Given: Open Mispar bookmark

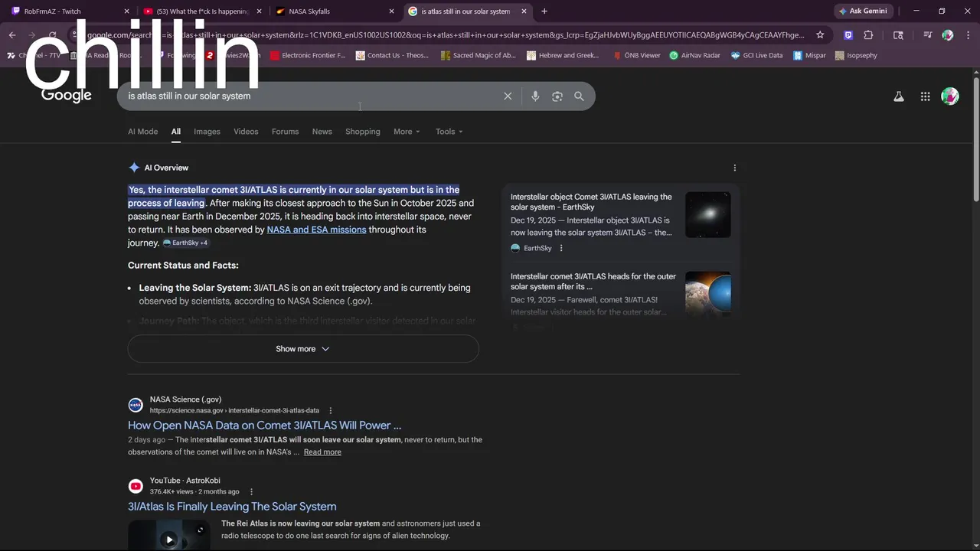Looking at the screenshot, I should [x=809, y=56].
